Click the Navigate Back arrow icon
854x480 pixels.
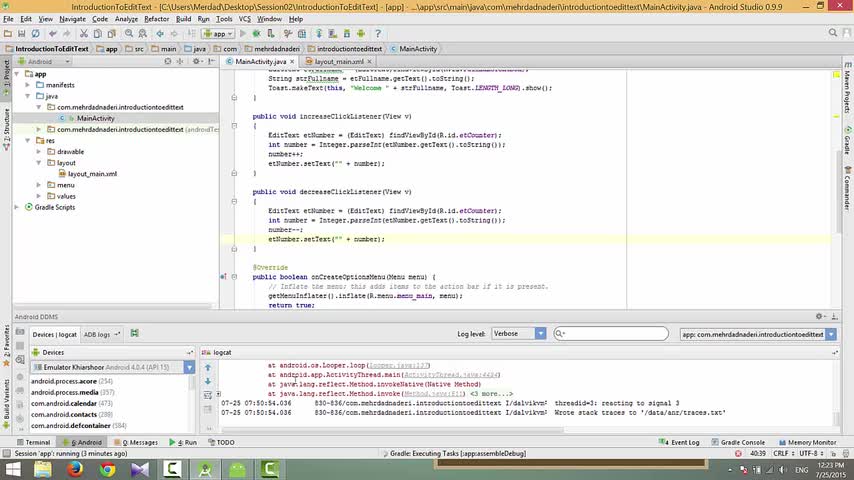pos(160,34)
